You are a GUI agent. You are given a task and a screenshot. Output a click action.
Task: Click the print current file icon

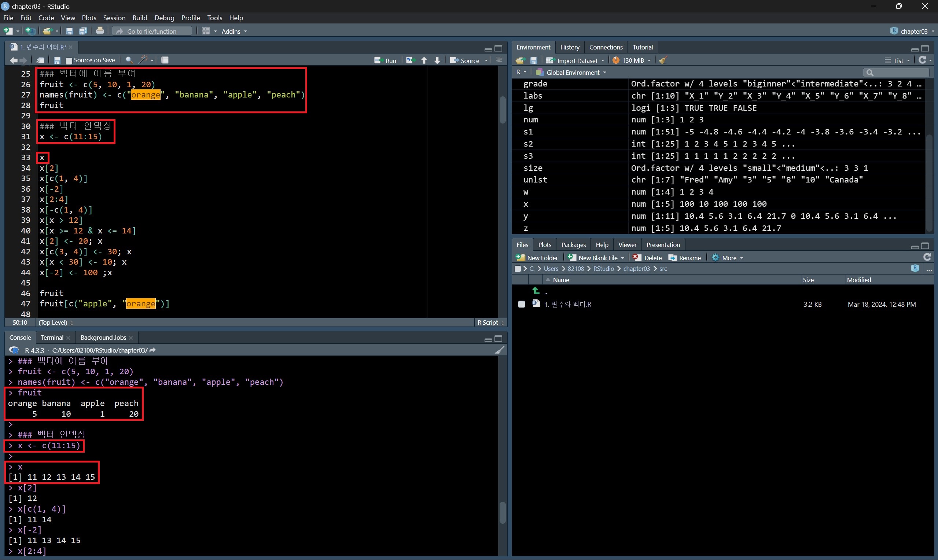click(x=100, y=31)
